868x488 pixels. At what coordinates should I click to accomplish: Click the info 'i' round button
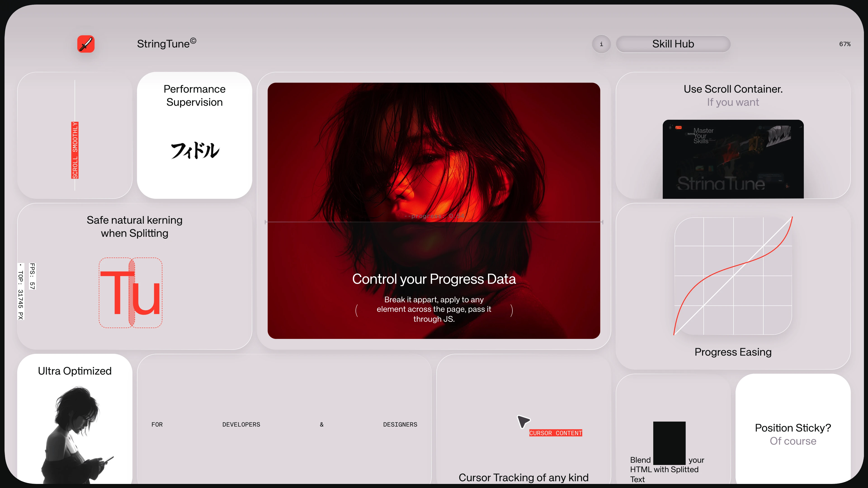click(x=601, y=44)
